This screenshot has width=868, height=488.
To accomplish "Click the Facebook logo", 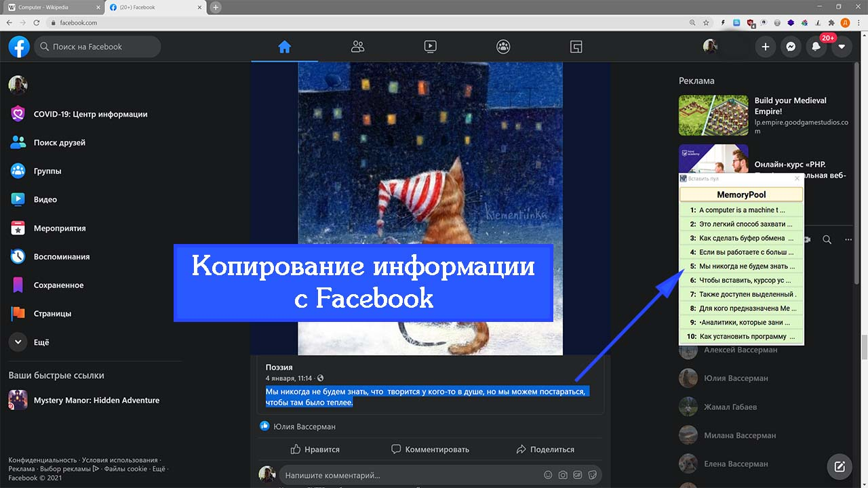I will point(18,46).
